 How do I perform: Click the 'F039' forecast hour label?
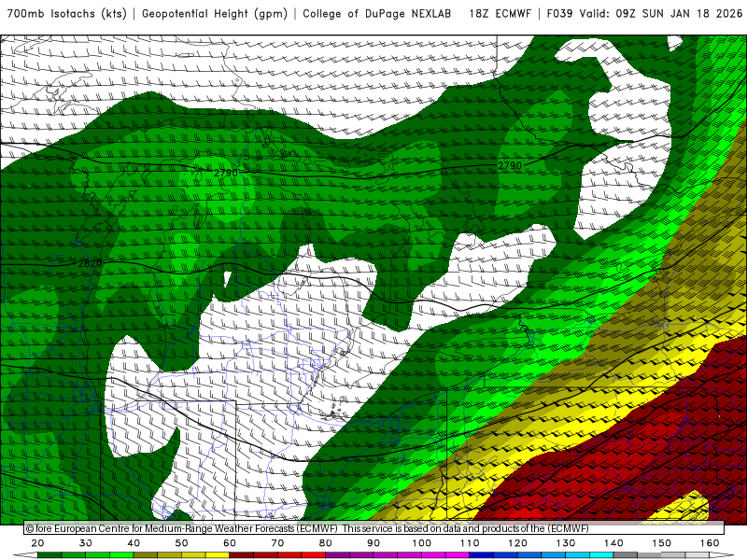559,14
